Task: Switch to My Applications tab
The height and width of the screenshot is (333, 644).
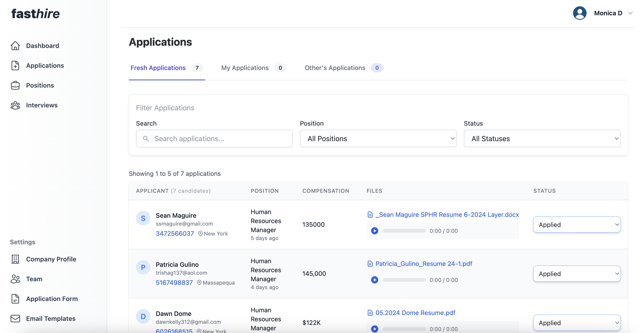Action: [x=245, y=68]
